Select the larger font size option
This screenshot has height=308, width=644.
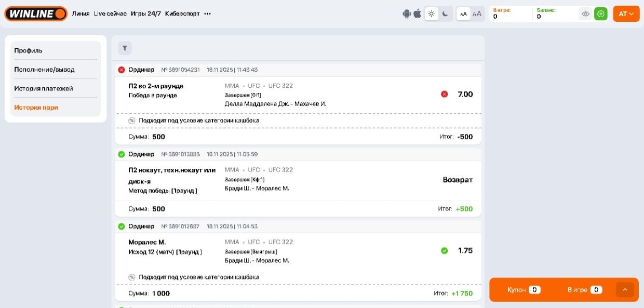click(477, 14)
